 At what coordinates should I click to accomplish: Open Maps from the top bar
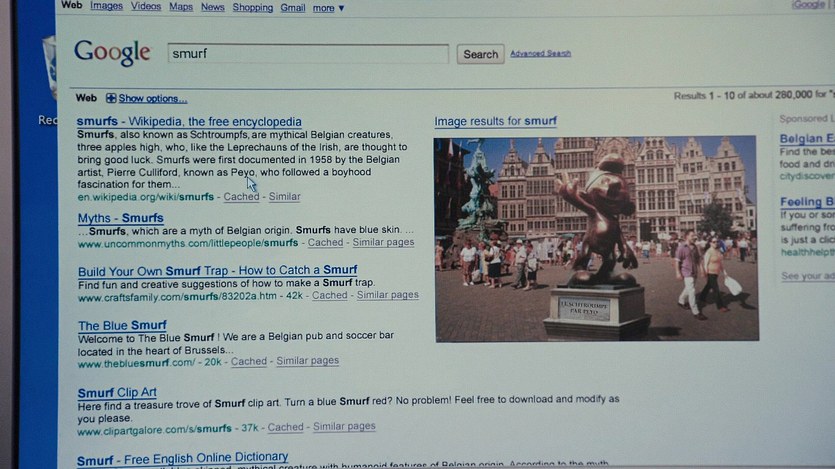[x=181, y=7]
